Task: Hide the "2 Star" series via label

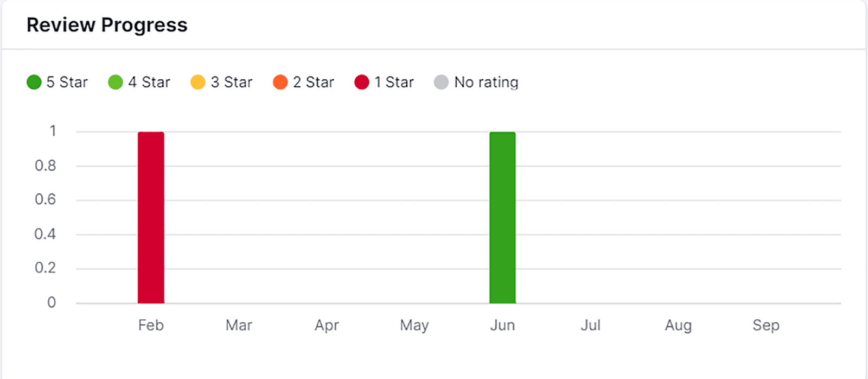Action: 314,83
